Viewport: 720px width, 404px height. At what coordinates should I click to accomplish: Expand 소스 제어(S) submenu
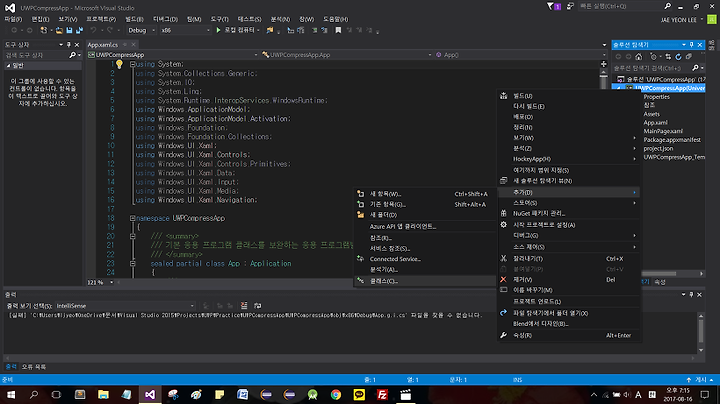pyautogui.click(x=569, y=247)
